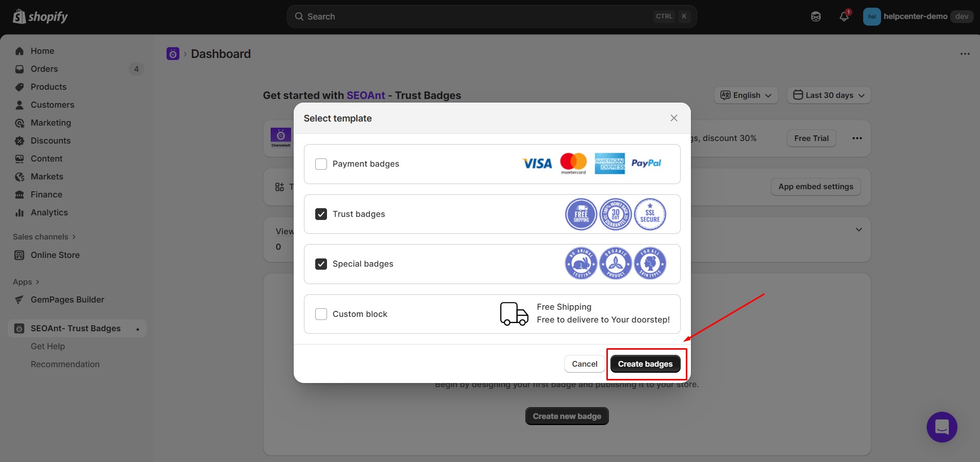Viewport: 980px width, 462px height.
Task: Enable the Custom block checkbox
Action: tap(321, 314)
